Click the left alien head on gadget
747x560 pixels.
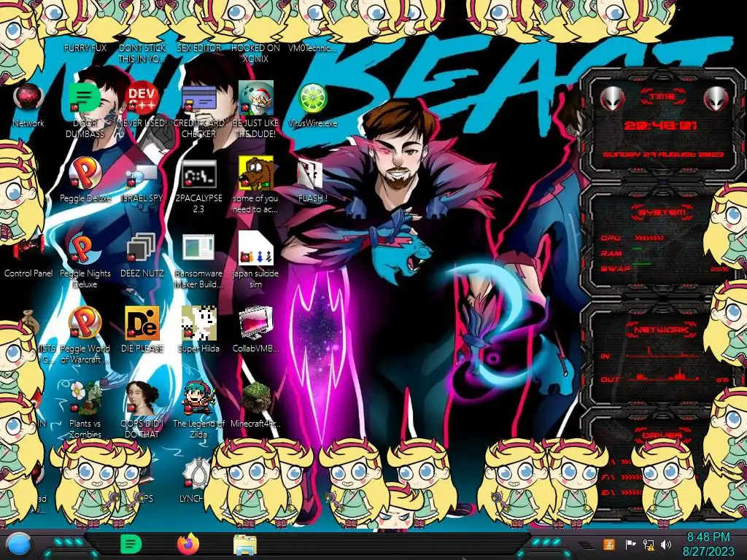611,99
